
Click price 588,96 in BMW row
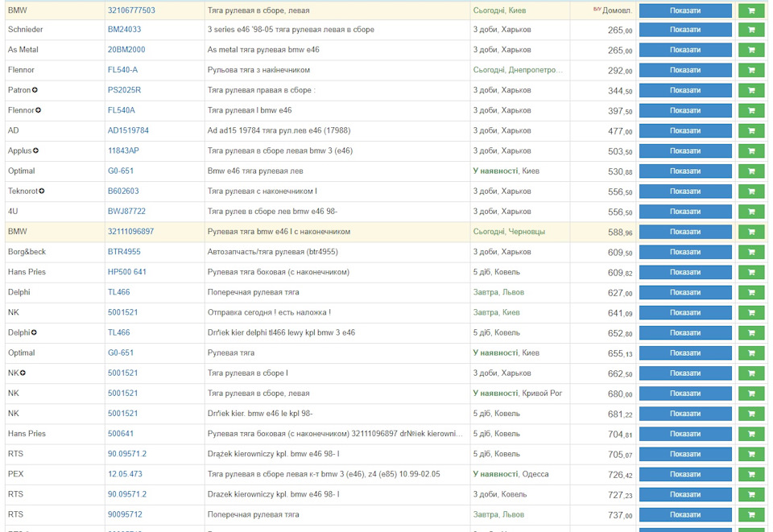coord(620,232)
